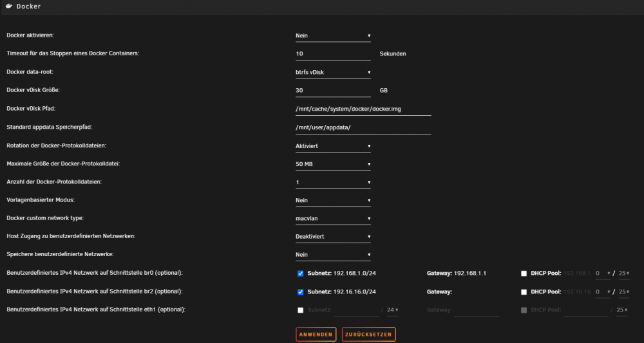Open the Docker data-root dropdown
644x343 pixels.
click(x=333, y=72)
